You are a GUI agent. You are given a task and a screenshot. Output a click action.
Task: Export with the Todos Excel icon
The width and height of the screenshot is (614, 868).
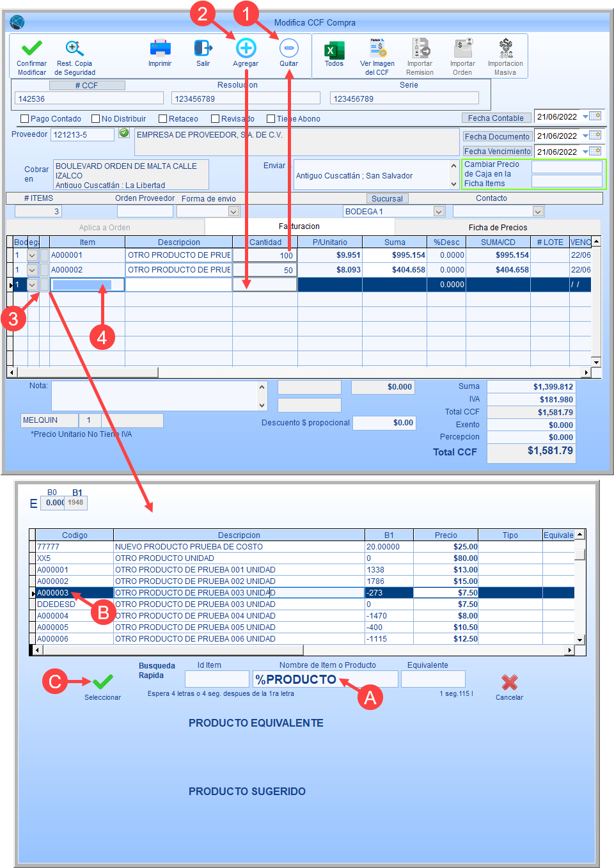point(334,50)
